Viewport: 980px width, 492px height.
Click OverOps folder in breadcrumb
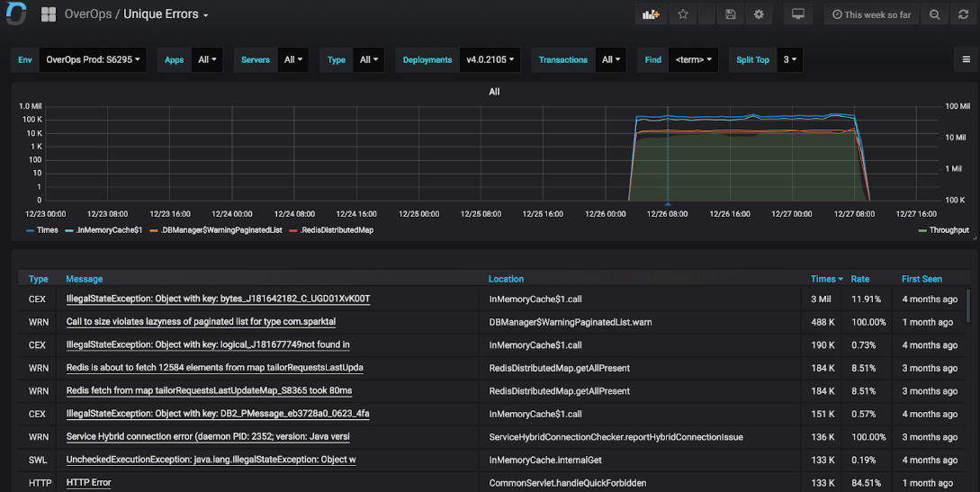coord(88,14)
